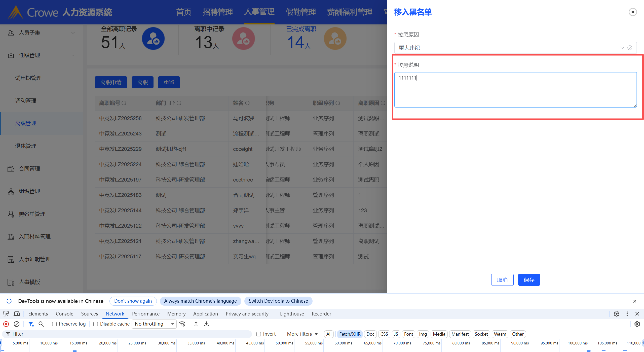Enable the Preserve log checkbox

tap(54, 324)
